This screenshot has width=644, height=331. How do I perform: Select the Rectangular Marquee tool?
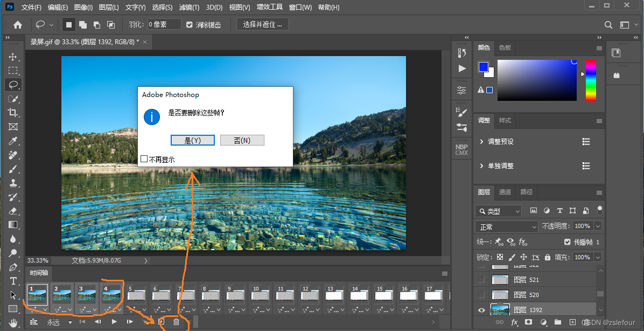click(13, 71)
